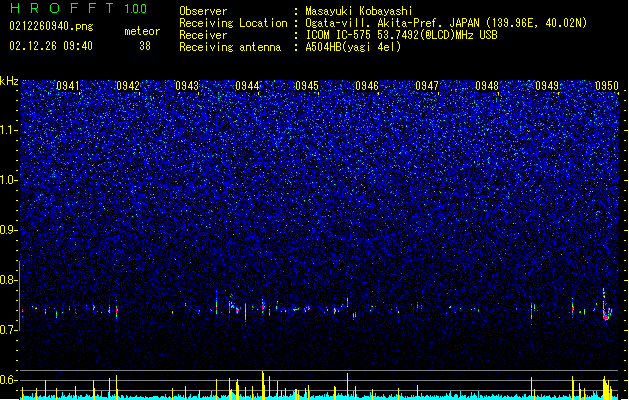Click the kHz axis unit label
Screen dimensions: 629x400
pyautogui.click(x=9, y=81)
